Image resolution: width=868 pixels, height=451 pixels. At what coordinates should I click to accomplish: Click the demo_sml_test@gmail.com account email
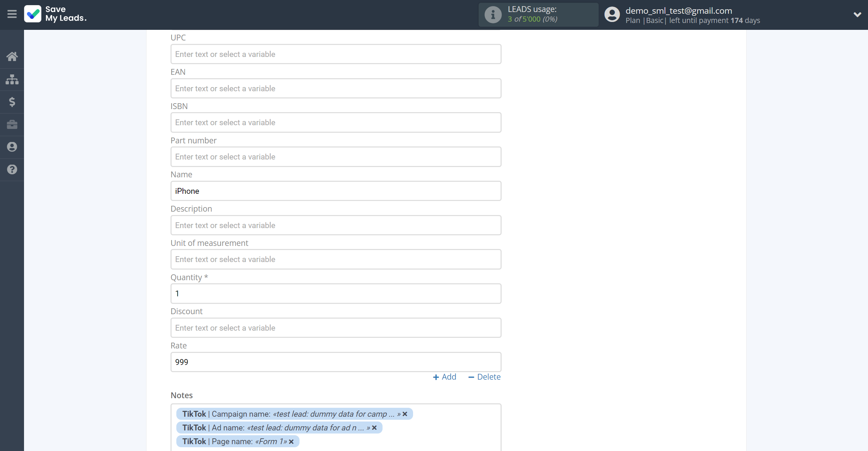[x=679, y=11]
